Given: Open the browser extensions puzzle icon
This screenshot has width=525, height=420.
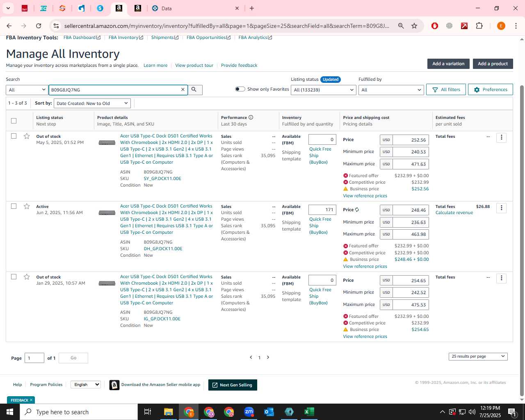Looking at the screenshot, I should [x=479, y=26].
